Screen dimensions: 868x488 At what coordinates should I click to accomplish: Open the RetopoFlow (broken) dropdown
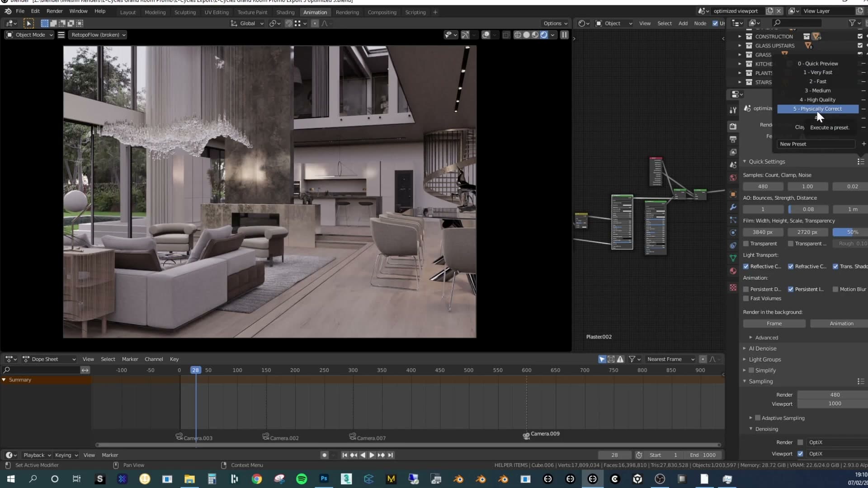click(98, 35)
